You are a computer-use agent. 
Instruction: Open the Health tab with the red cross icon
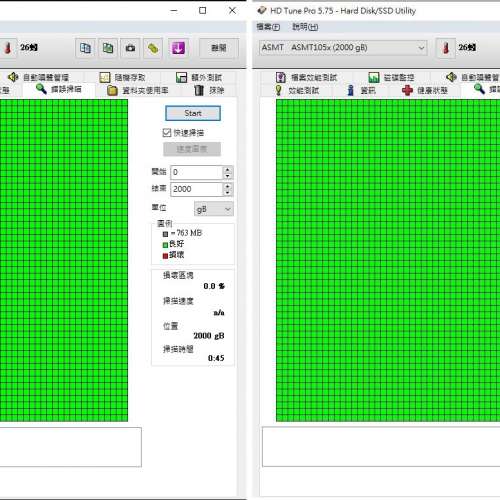pyautogui.click(x=425, y=90)
